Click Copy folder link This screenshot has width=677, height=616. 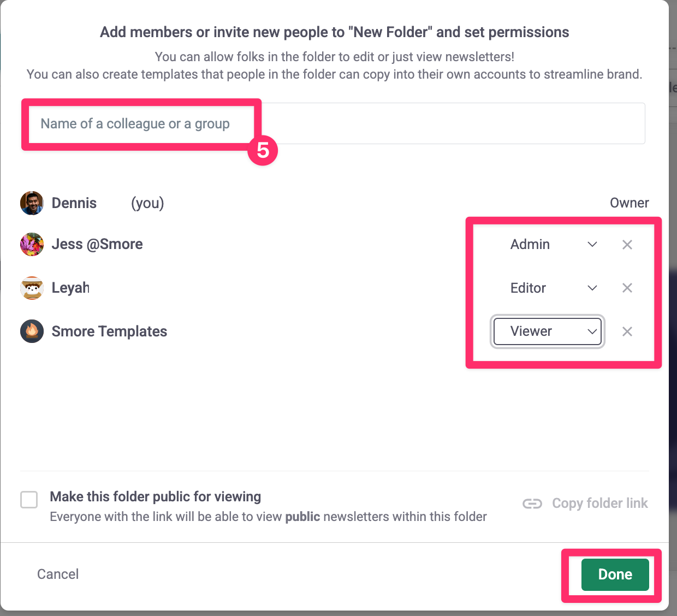coord(599,504)
